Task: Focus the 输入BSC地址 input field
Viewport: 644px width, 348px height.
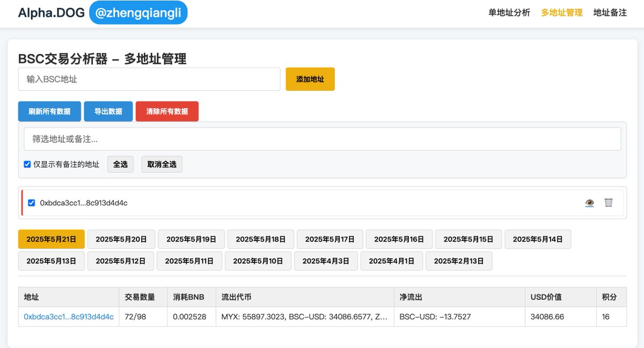Action: click(149, 79)
